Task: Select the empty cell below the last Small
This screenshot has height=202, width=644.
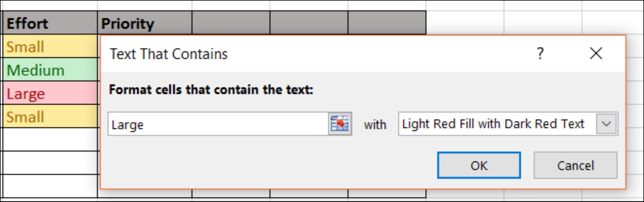Action: point(49,140)
